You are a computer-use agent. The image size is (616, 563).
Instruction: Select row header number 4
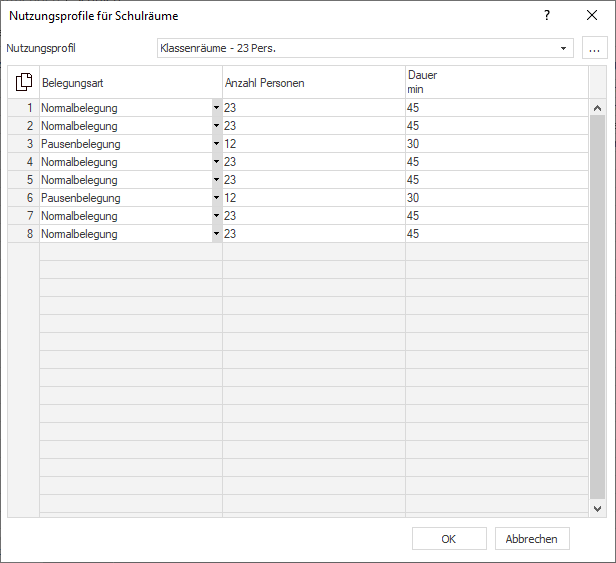coord(24,162)
